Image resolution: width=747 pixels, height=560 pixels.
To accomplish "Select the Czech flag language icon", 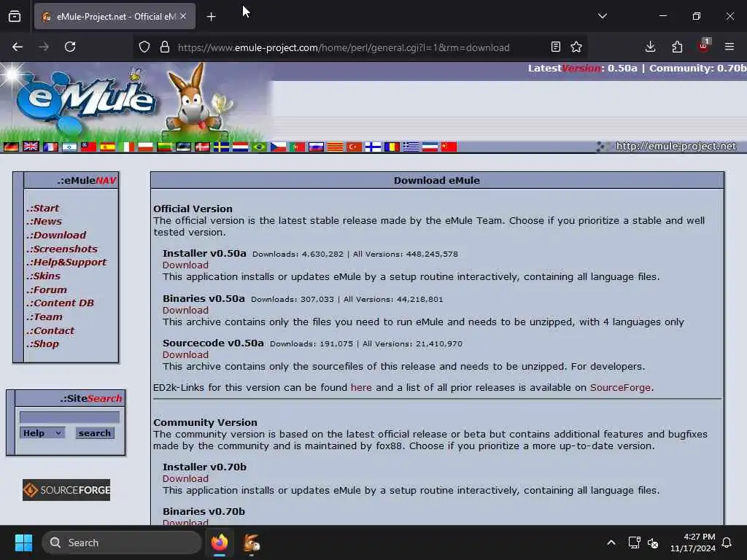I will 278,147.
